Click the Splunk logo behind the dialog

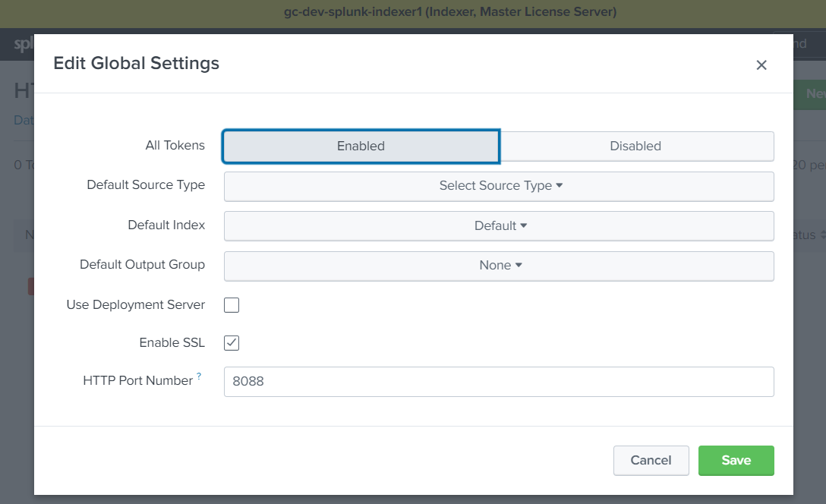click(23, 45)
